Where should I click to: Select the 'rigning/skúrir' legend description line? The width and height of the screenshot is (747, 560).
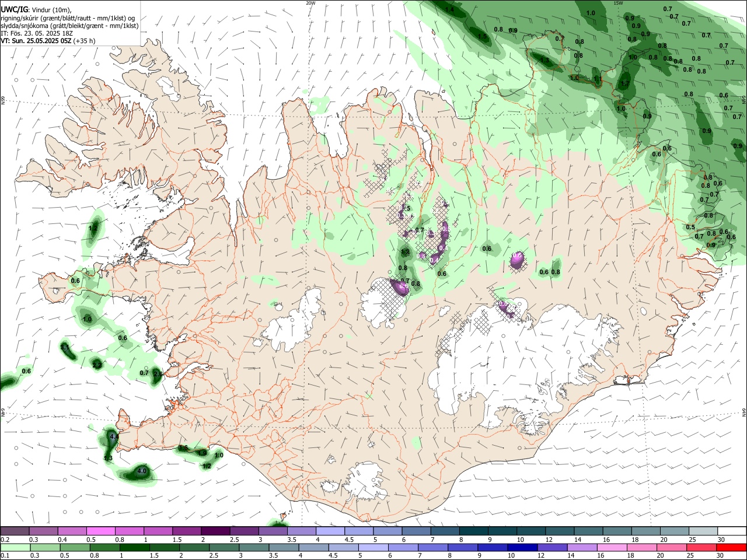click(68, 18)
